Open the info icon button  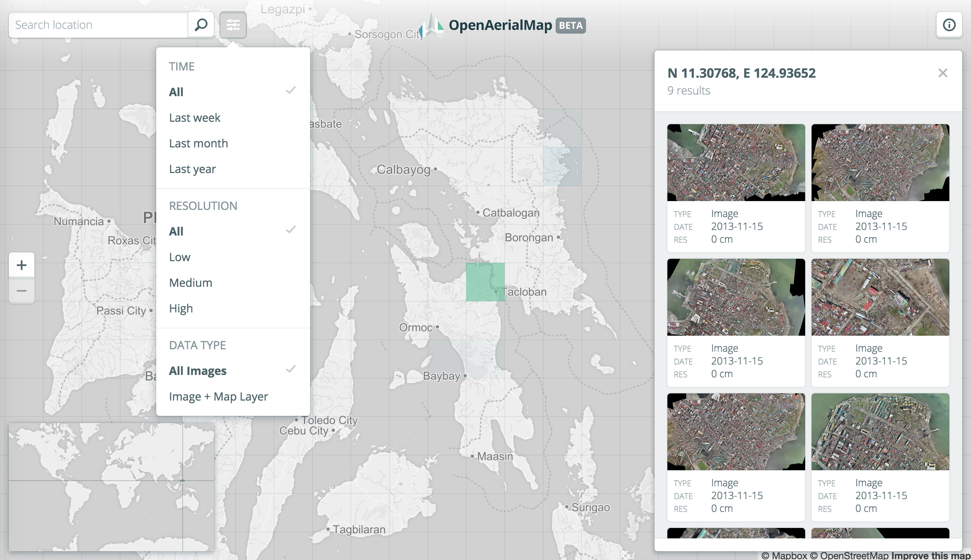tap(949, 25)
